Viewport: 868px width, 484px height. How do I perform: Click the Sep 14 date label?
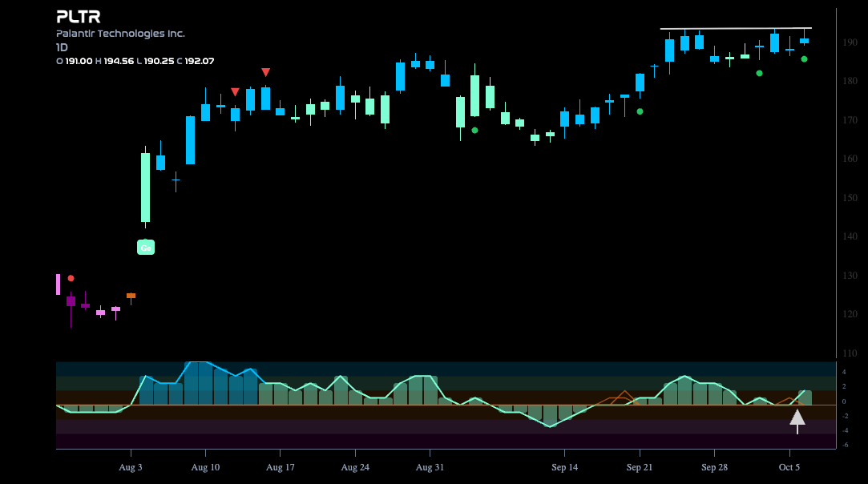point(565,467)
